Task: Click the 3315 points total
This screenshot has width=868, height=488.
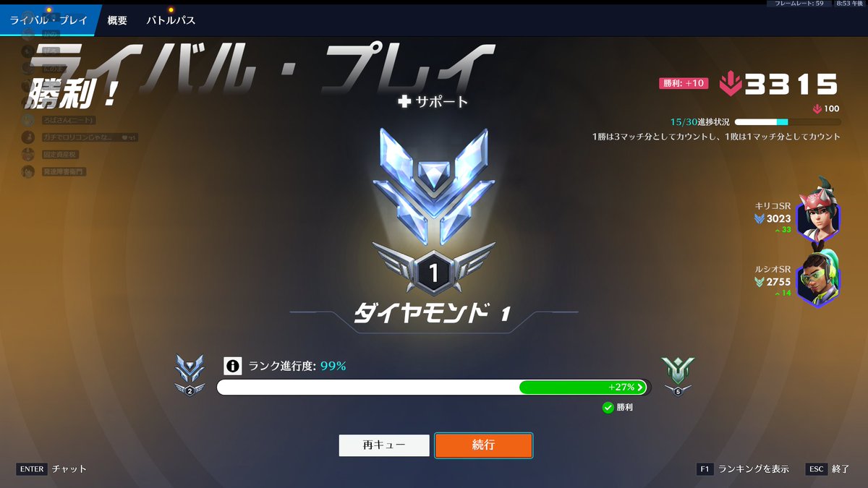Action: (792, 85)
